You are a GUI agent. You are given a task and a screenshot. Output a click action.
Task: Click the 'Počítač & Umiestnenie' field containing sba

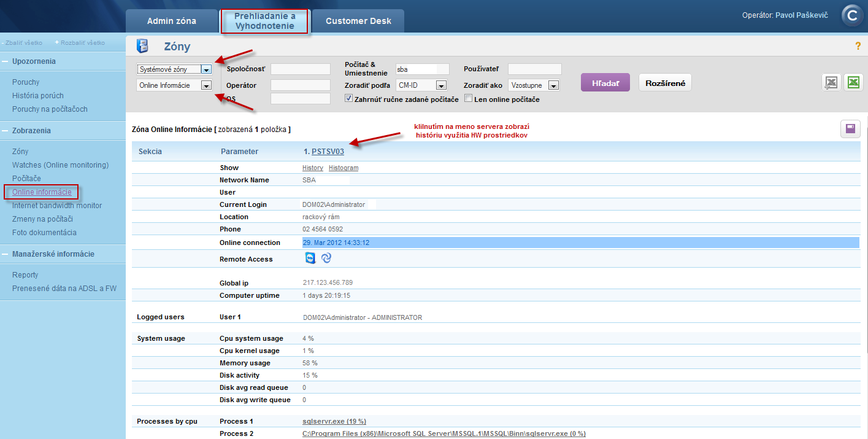pyautogui.click(x=423, y=69)
